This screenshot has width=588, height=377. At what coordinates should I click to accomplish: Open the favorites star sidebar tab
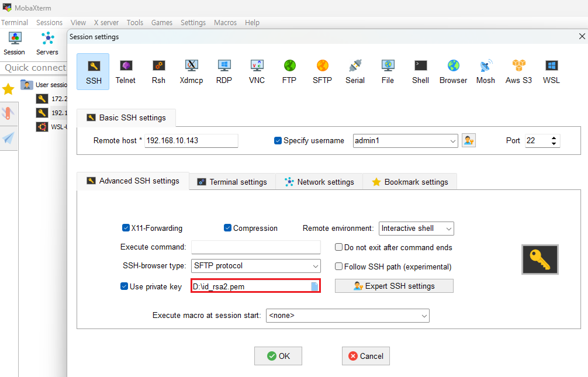(x=8, y=89)
